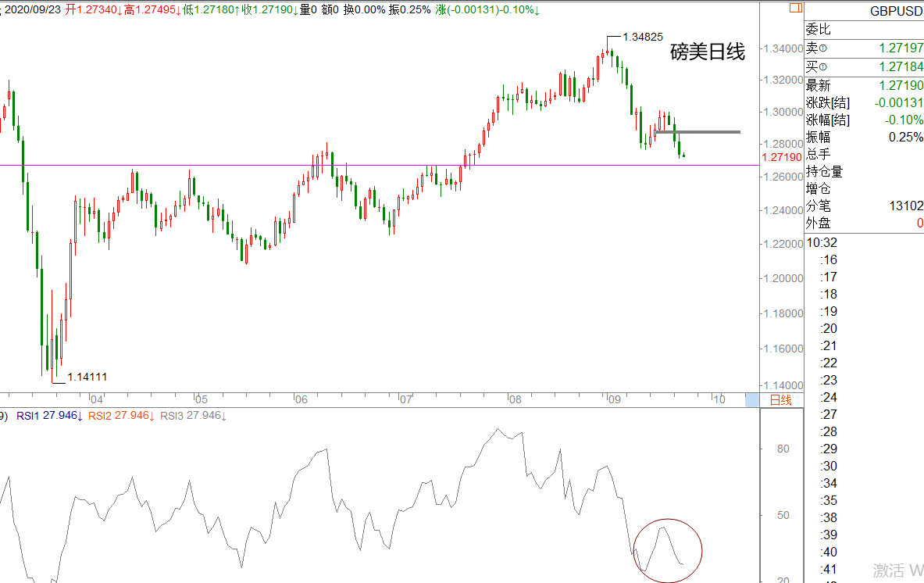The image size is (924, 583).
Task: Click the 收1.27190 close value
Action: tap(270, 9)
